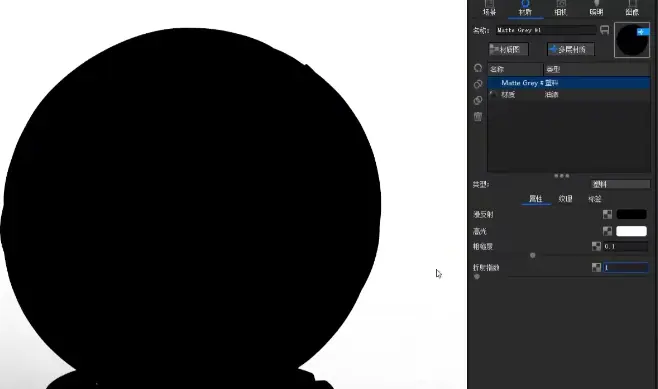658x389 pixels.
Task: Click the black material preview thumbnail
Action: click(632, 40)
